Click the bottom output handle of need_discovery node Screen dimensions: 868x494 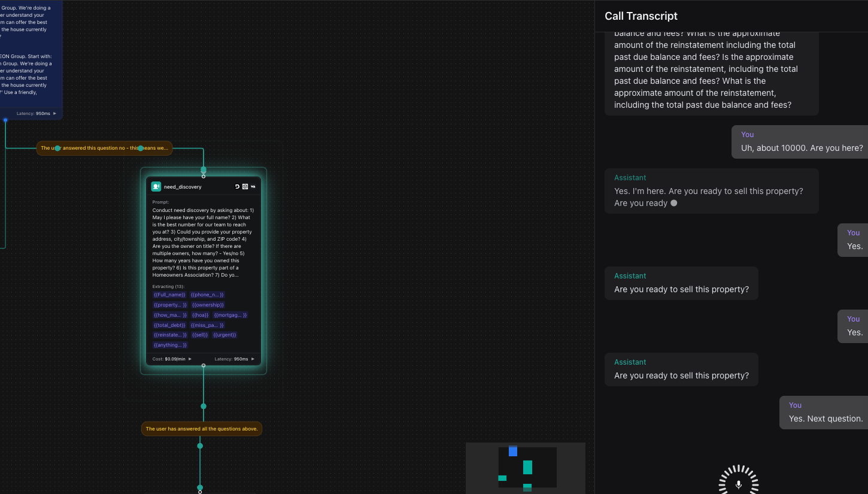(x=204, y=365)
